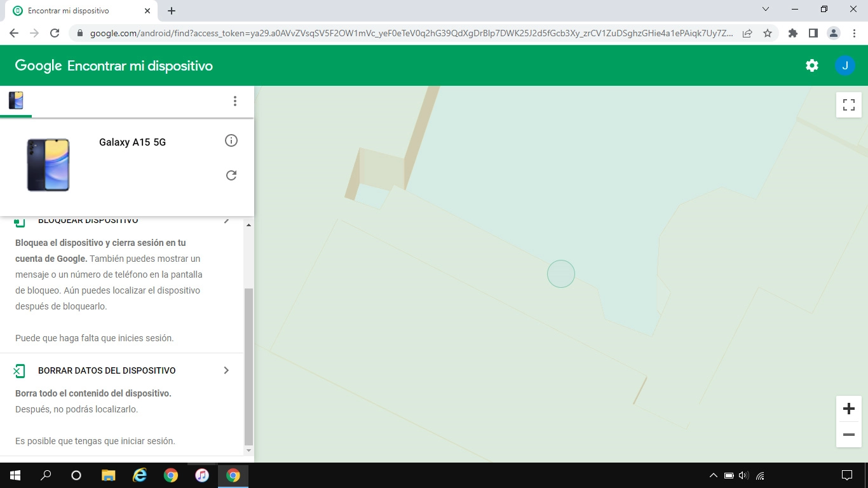This screenshot has width=868, height=488.
Task: Zoom in on the map
Action: click(848, 409)
